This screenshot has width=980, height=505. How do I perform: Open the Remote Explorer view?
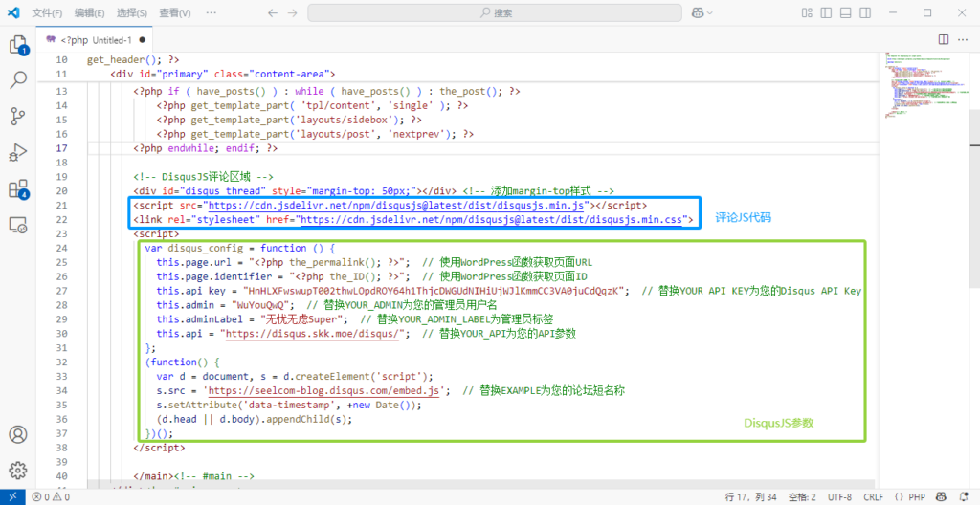coord(17,226)
